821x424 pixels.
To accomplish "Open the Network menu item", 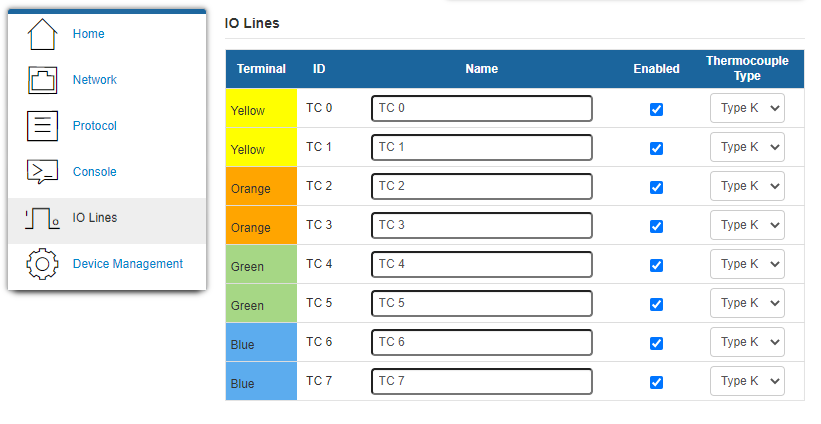I will click(x=94, y=80).
